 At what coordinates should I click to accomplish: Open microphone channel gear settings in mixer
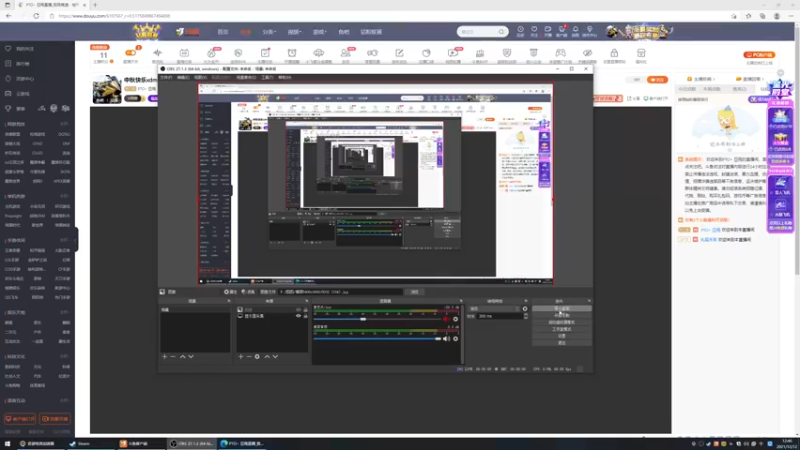click(456, 319)
